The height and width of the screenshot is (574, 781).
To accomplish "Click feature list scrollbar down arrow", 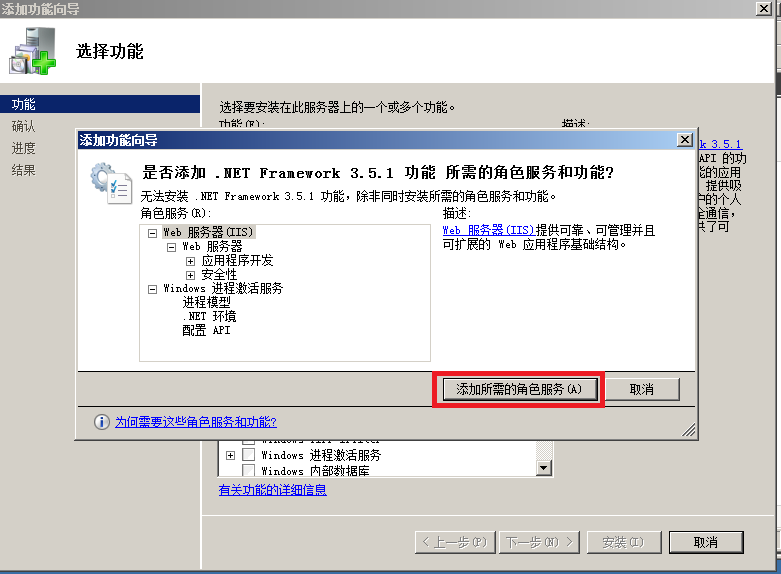I will coord(544,468).
